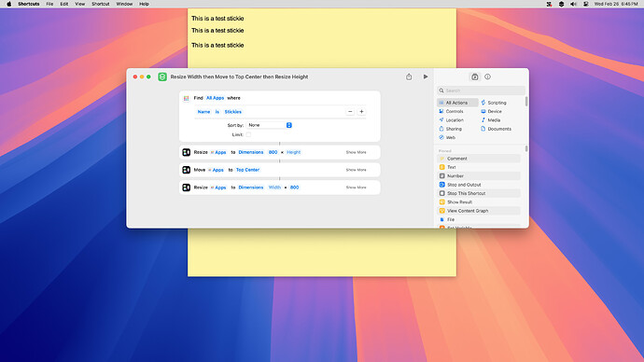Image resolution: width=644 pixels, height=362 pixels.
Task: Open the action library panel icon
Action: pyautogui.click(x=475, y=77)
